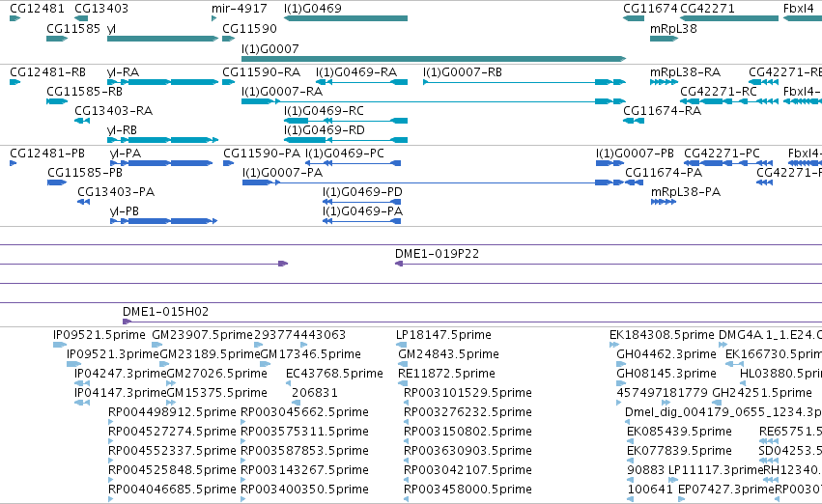
Task: Open EST LP11117.3prime
Action: tap(716, 470)
